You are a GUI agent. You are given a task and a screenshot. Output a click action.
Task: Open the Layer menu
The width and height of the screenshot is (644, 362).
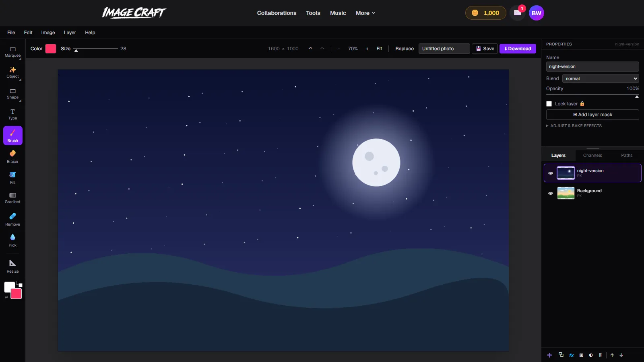click(70, 33)
